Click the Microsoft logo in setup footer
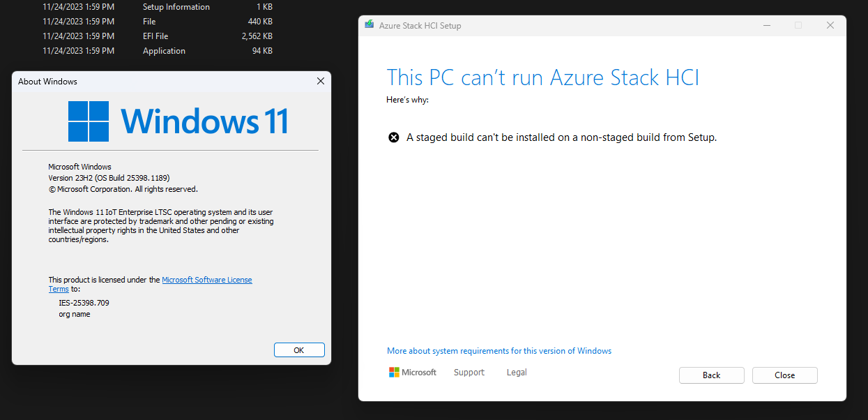The image size is (868, 420). coord(413,373)
